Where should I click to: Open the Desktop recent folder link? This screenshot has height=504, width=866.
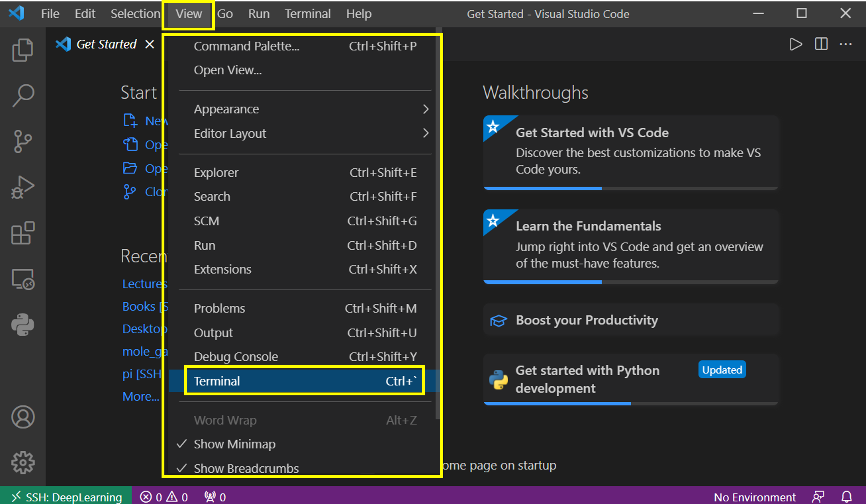[x=145, y=329]
